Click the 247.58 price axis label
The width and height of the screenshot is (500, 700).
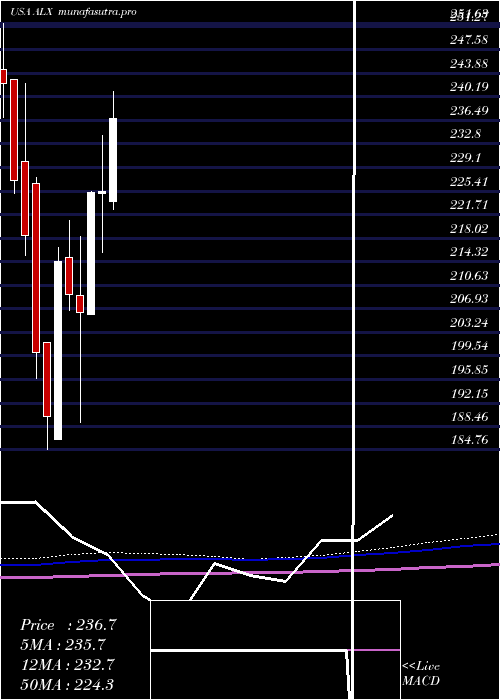pos(469,40)
